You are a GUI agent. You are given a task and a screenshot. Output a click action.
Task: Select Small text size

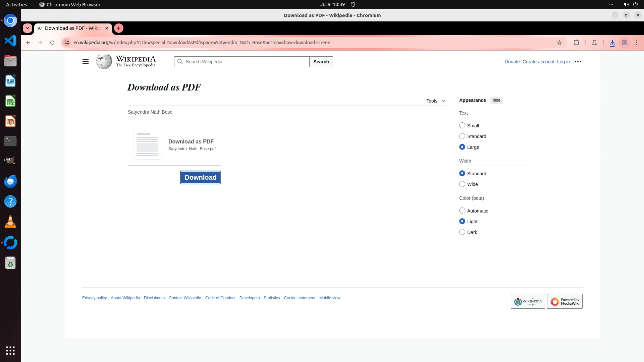(462, 125)
